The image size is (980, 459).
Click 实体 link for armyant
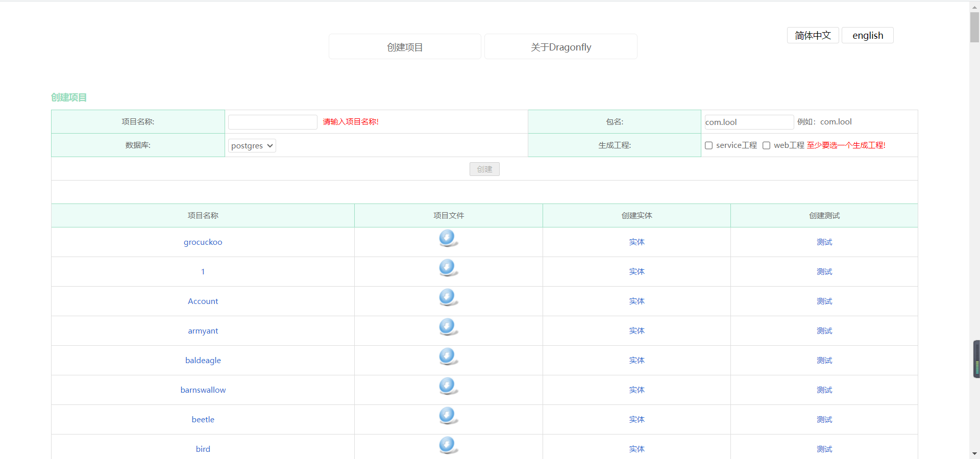637,331
